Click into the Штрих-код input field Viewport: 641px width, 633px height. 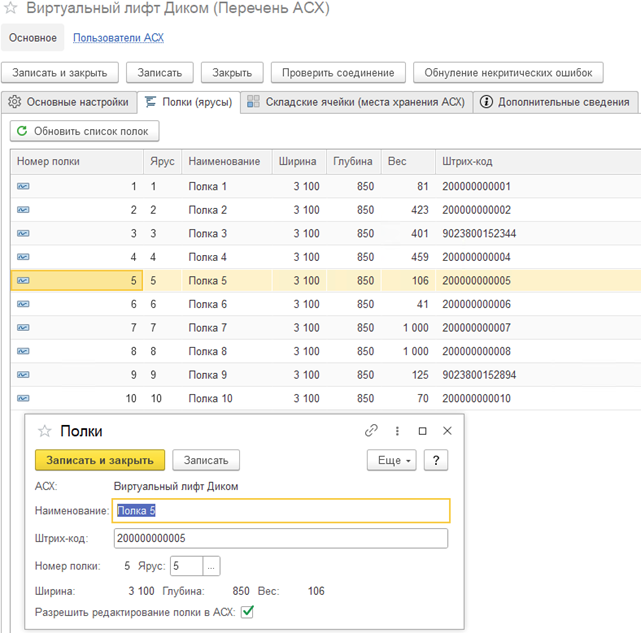tap(278, 538)
